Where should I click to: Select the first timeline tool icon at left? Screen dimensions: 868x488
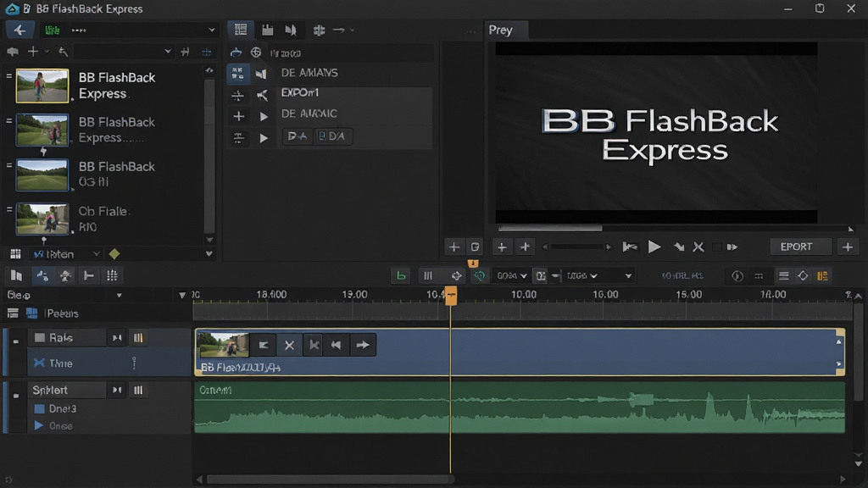pyautogui.click(x=17, y=275)
